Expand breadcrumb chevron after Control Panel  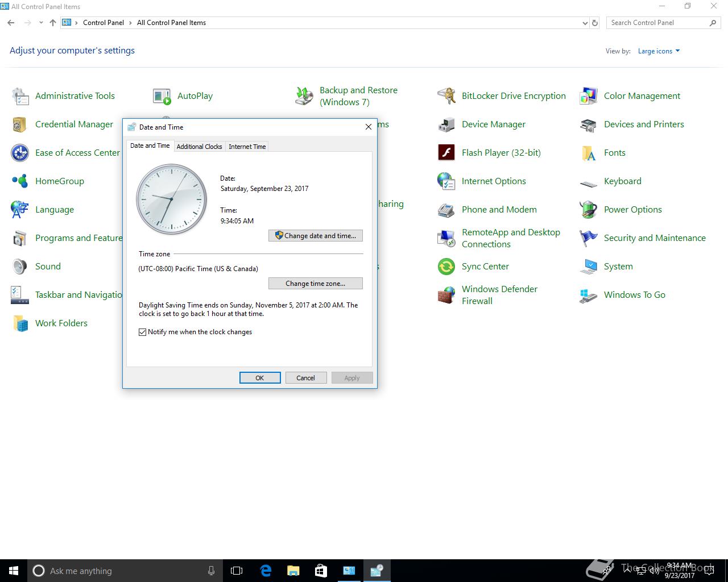click(130, 23)
